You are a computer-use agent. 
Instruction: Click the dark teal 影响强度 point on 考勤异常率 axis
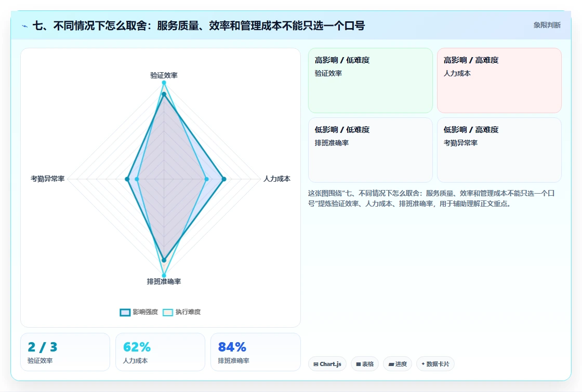127,179
